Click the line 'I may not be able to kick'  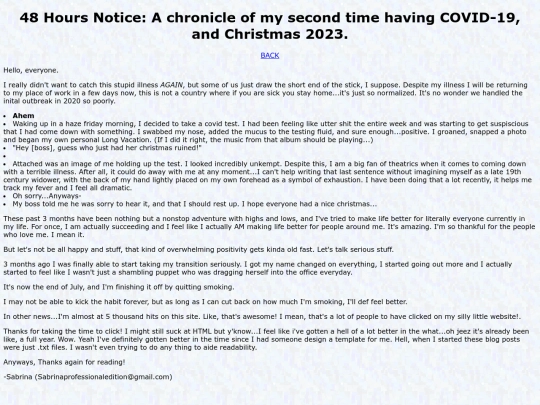click(205, 302)
